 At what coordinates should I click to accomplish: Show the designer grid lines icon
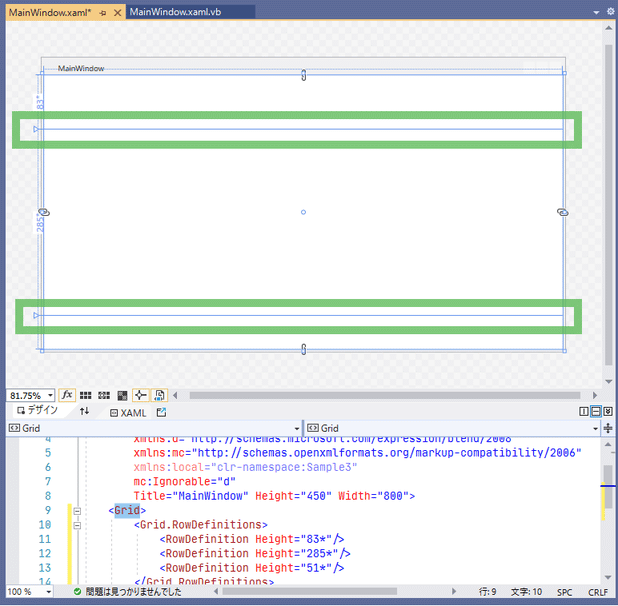click(x=86, y=395)
